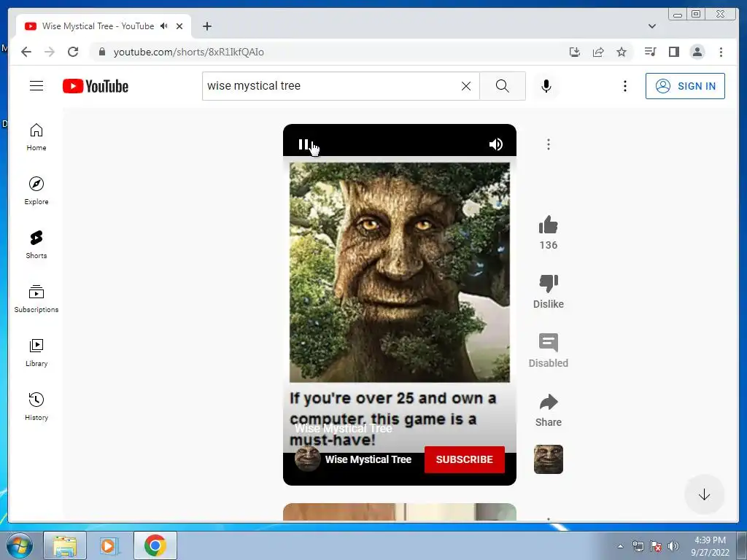Open Home in the sidebar
This screenshot has width=747, height=560.
click(36, 137)
